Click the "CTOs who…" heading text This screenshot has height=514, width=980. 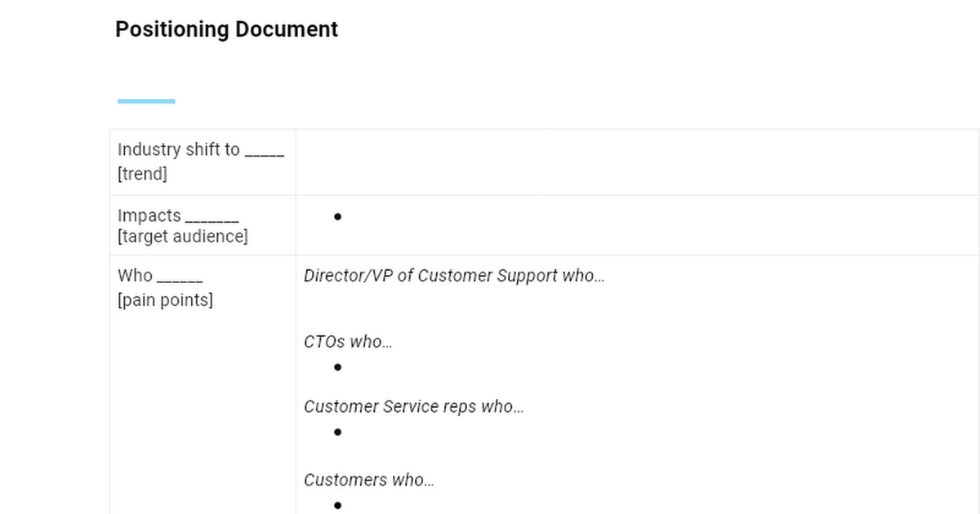click(x=348, y=342)
